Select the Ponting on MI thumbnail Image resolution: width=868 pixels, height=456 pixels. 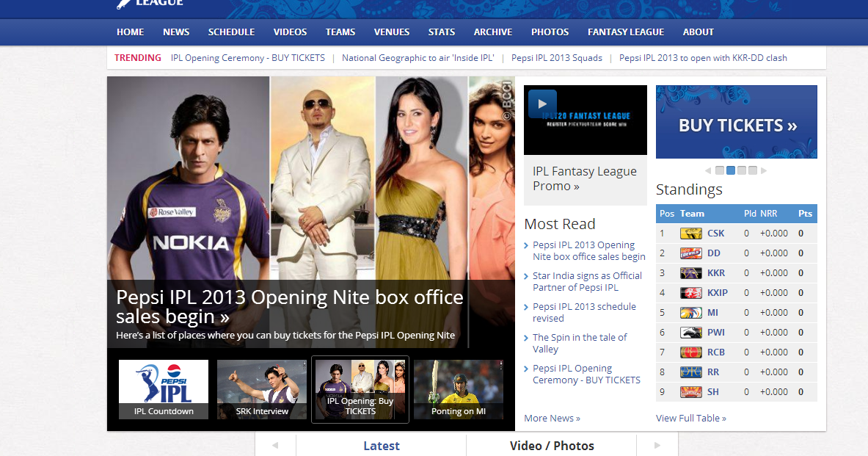click(x=459, y=389)
